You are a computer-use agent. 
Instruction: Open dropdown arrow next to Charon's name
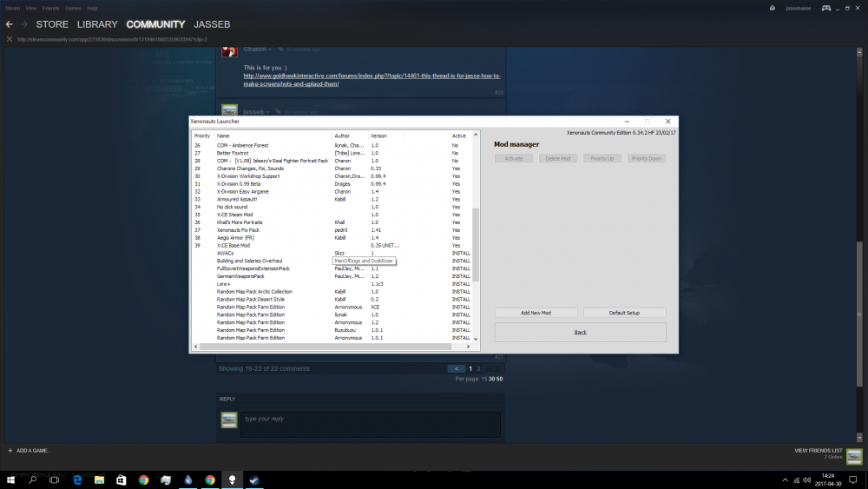pyautogui.click(x=270, y=50)
